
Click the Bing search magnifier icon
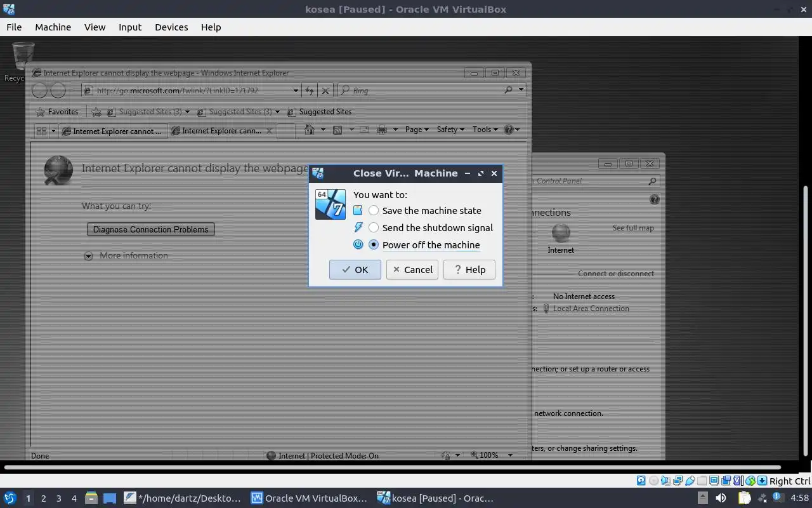508,90
